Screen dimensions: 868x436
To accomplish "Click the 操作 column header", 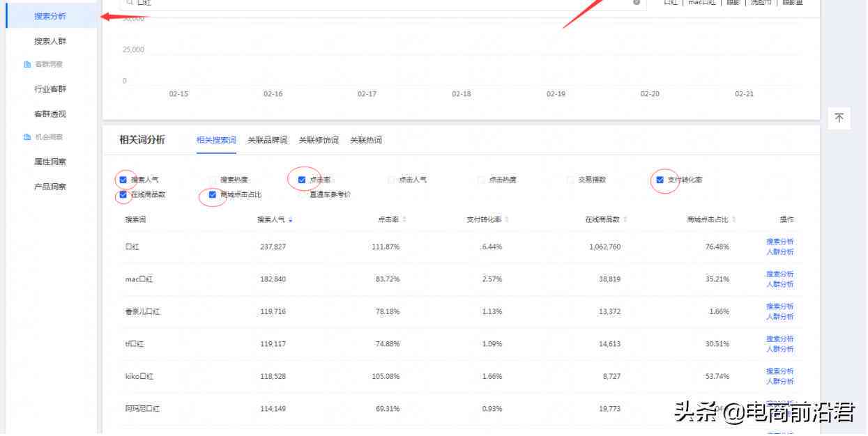I will (786, 220).
